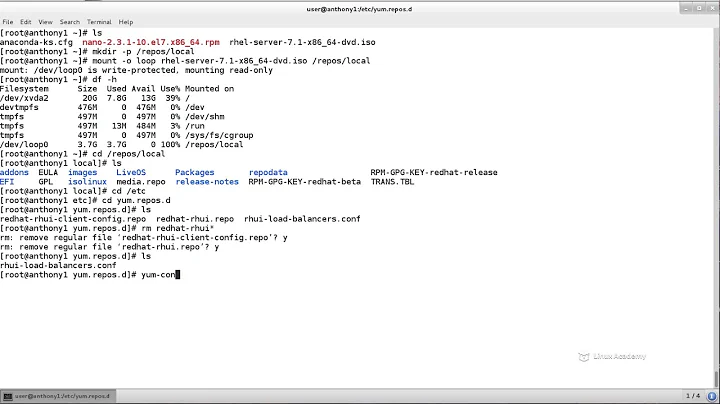
Task: Click the terminal icon in the taskbar
Action: 8,396
